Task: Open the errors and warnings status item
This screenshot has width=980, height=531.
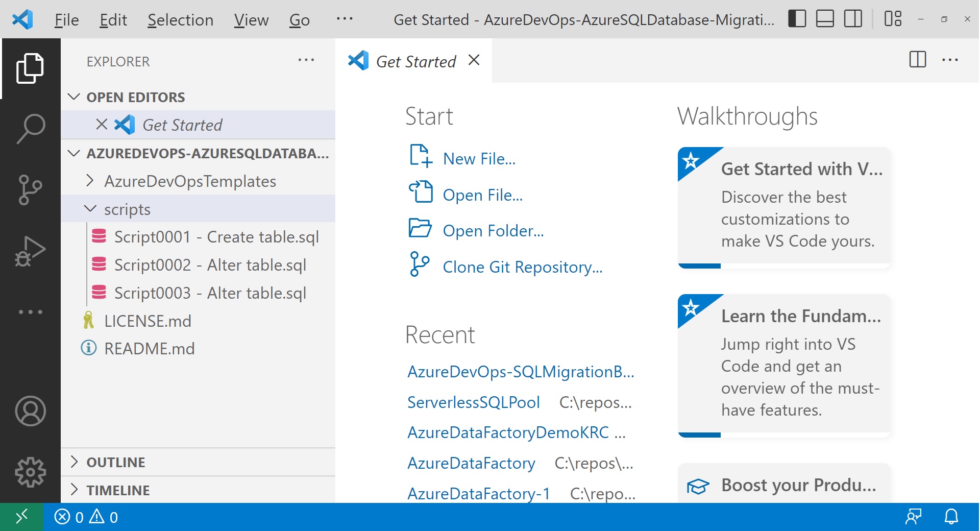Action: 86,517
